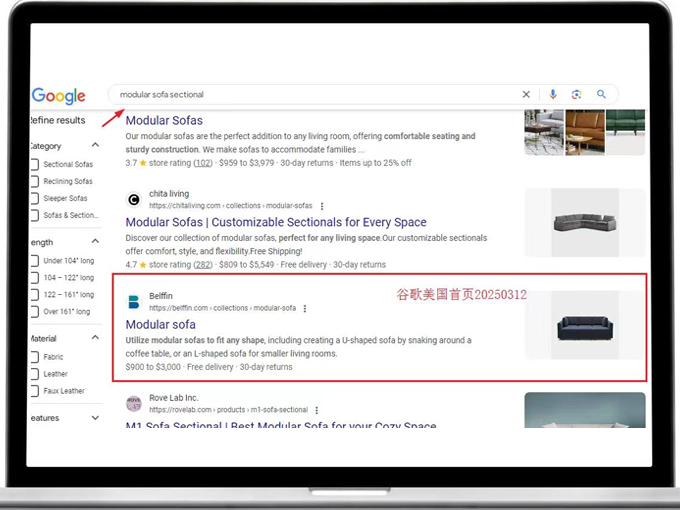Open the Belffin Modular sofa result link
The height and width of the screenshot is (510, 680).
(x=160, y=324)
